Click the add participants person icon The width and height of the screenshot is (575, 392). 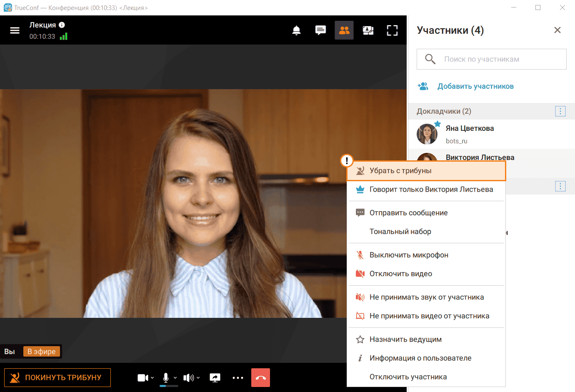(423, 86)
